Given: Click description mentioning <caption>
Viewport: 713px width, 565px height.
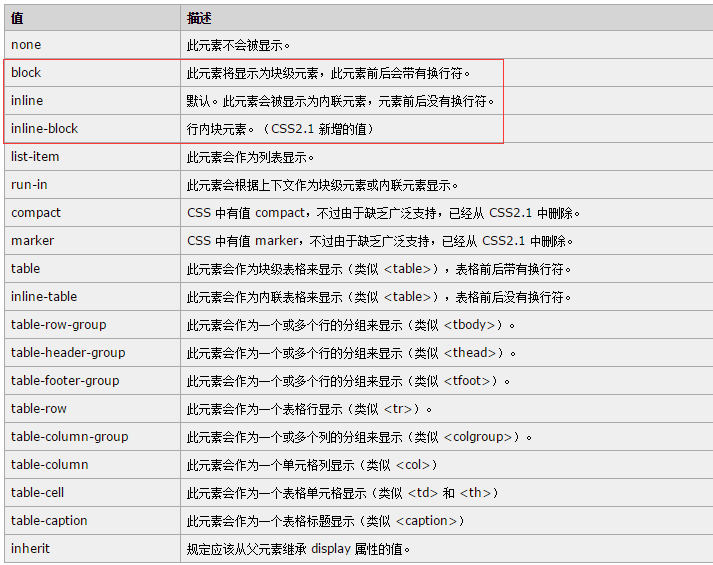Looking at the screenshot, I should point(326,521).
